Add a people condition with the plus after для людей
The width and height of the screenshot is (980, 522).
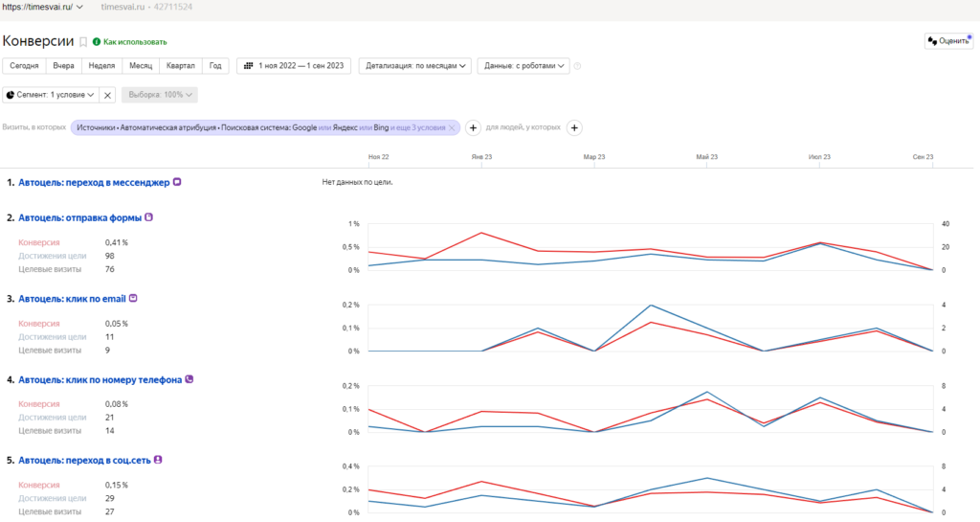tap(574, 127)
